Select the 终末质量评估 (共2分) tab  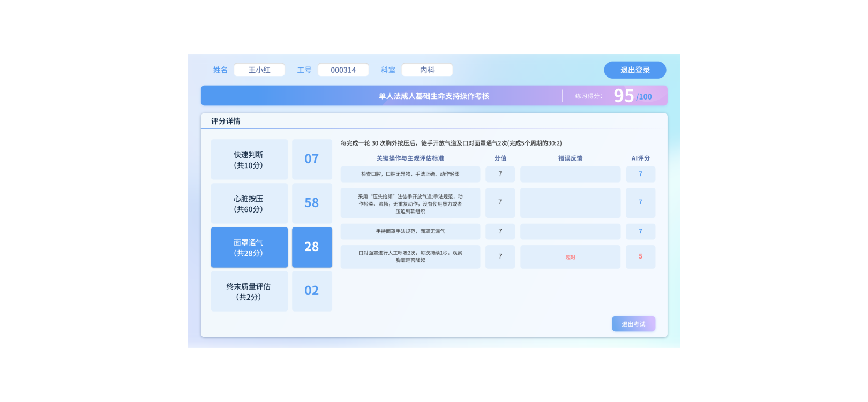(249, 291)
